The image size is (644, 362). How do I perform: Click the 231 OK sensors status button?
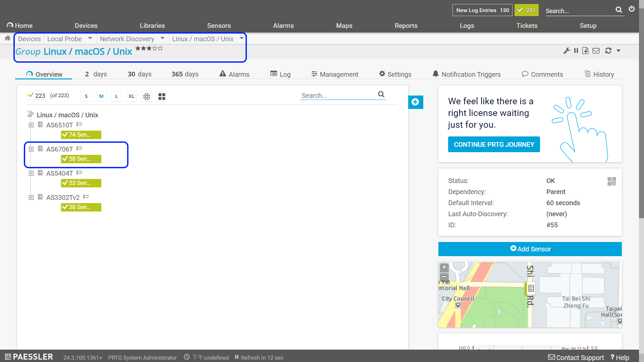click(526, 10)
